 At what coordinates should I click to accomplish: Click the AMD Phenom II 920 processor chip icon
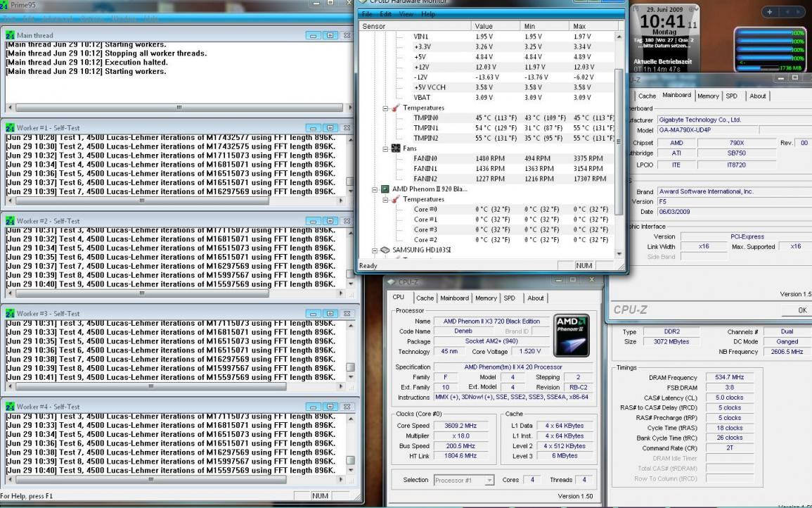coord(385,189)
